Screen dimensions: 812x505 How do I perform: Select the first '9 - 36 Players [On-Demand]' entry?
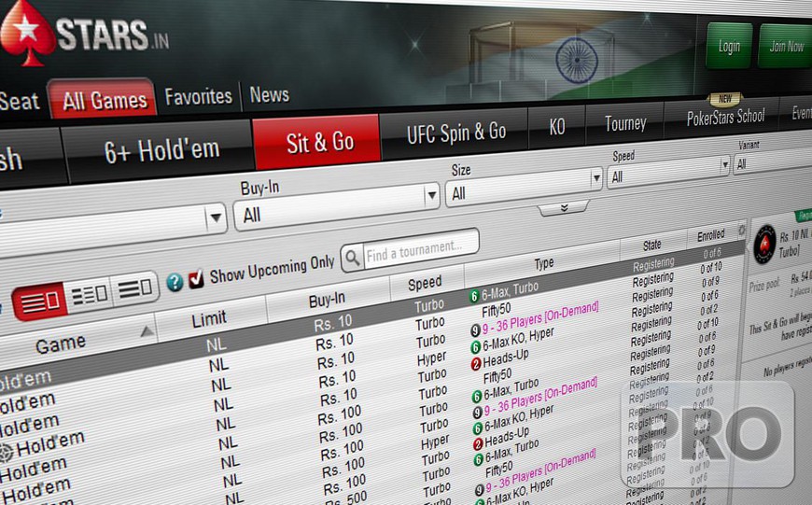click(x=540, y=317)
